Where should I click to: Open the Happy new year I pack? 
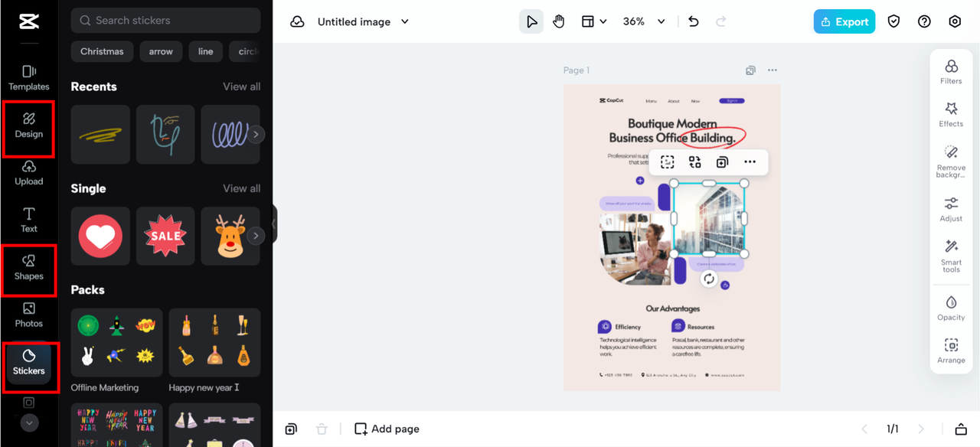point(214,343)
